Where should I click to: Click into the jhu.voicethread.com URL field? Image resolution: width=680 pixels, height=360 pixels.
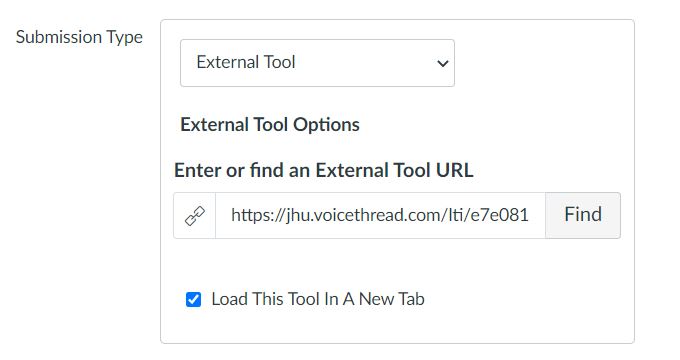tap(380, 215)
